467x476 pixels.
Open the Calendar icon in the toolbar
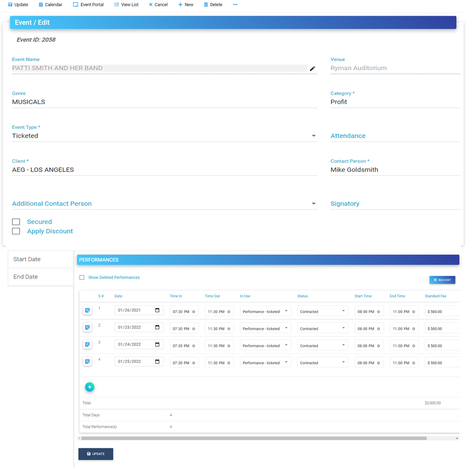tap(40, 4)
